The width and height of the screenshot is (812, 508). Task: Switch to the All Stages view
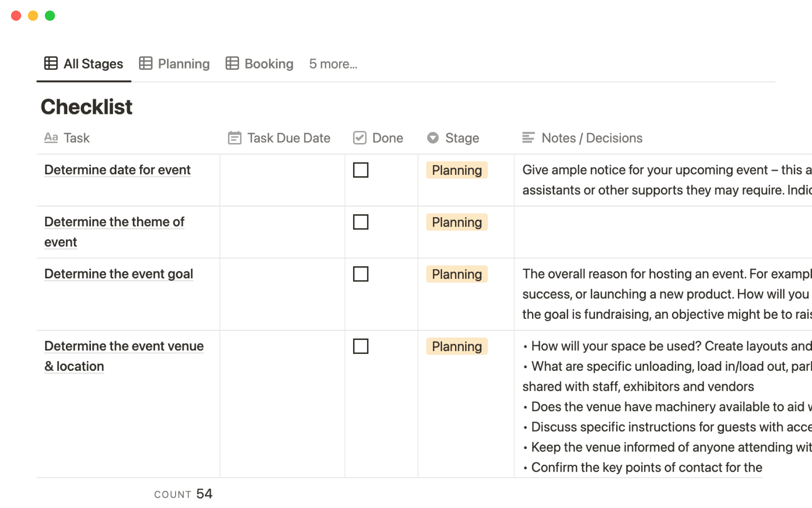pyautogui.click(x=93, y=63)
